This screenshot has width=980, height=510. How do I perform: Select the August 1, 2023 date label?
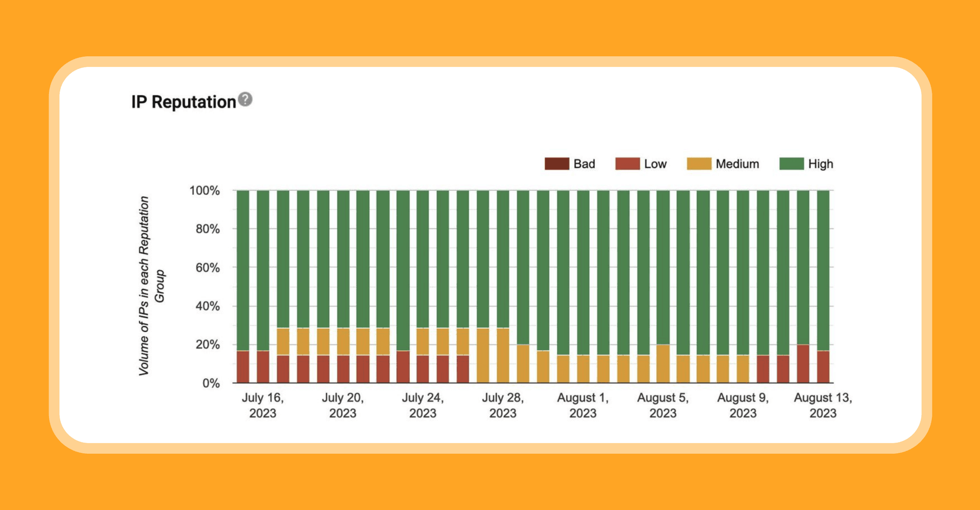point(583,405)
